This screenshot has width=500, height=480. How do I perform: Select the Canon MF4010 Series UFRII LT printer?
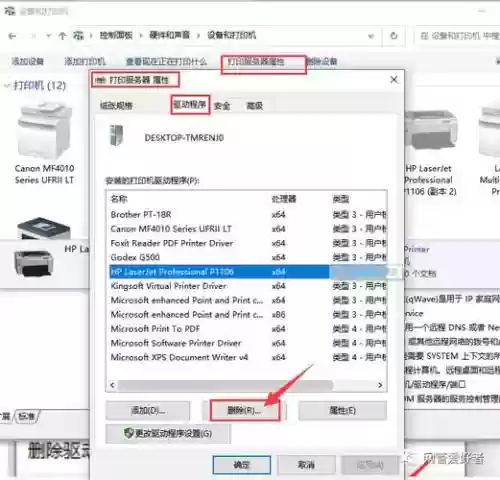44,143
